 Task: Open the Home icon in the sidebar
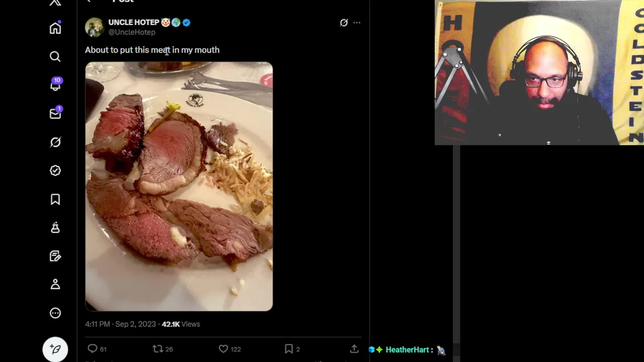pyautogui.click(x=55, y=28)
